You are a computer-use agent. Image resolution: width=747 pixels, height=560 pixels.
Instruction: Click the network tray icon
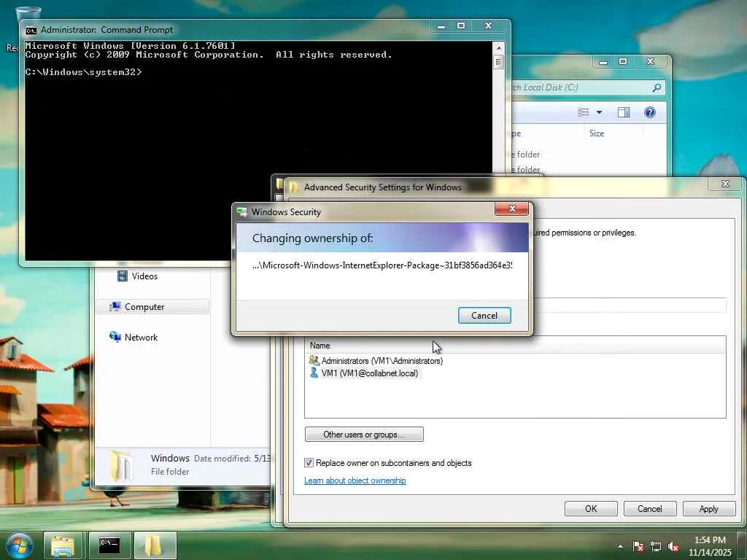[656, 546]
